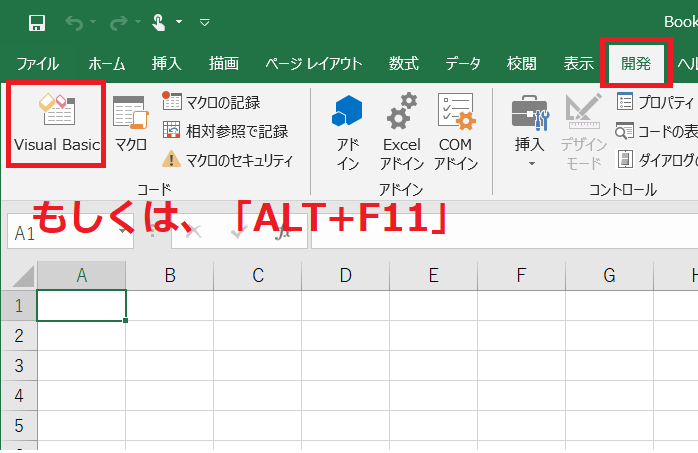Open the 表示 tab

pyautogui.click(x=579, y=64)
